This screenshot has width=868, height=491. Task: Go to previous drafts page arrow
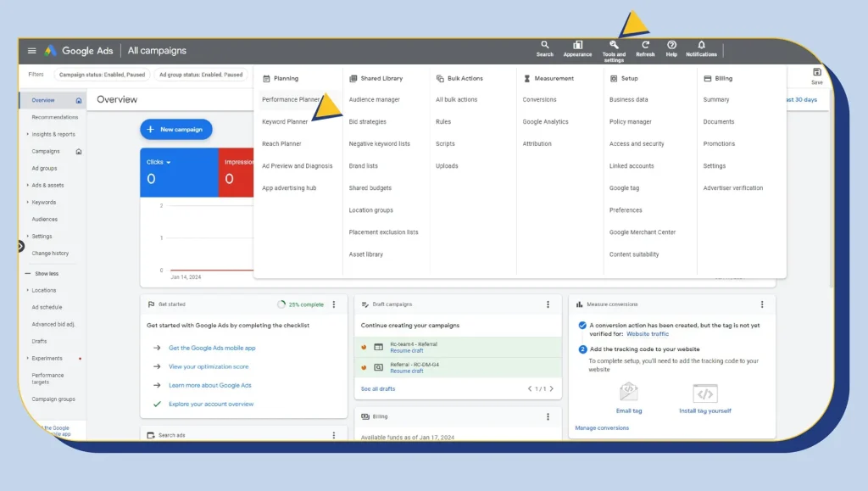pyautogui.click(x=530, y=388)
